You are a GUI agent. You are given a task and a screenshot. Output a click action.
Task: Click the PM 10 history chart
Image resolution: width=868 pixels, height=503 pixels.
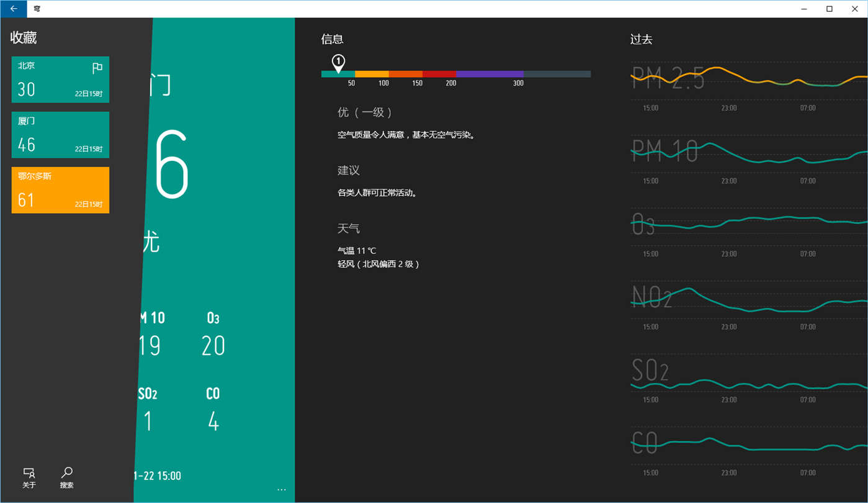(749, 153)
